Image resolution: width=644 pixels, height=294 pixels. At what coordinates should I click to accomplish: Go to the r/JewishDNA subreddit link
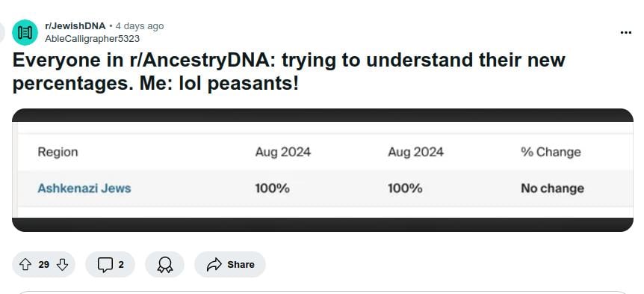coord(75,26)
